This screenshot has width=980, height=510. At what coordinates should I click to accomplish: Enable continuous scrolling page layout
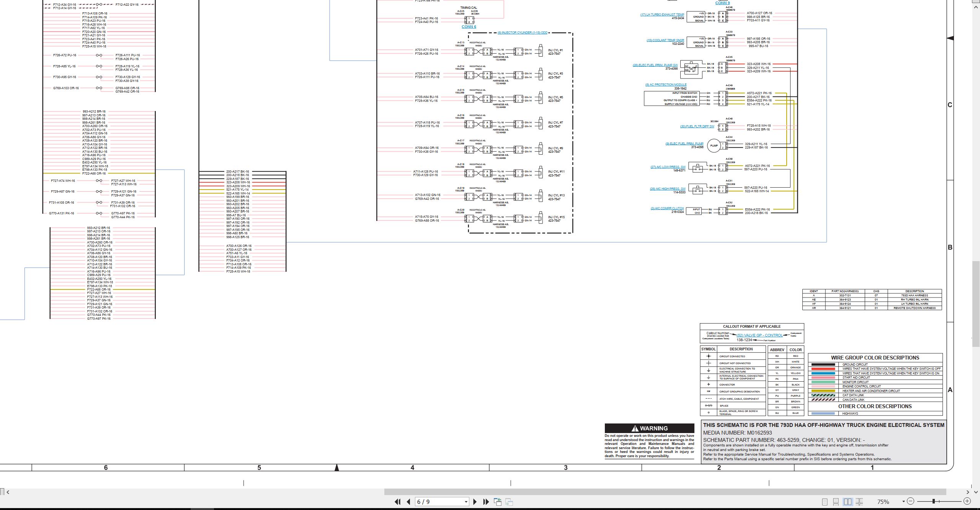coord(836,502)
